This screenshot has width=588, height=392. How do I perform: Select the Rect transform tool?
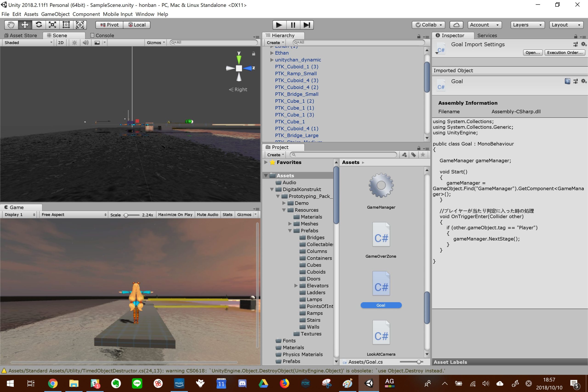pos(66,25)
